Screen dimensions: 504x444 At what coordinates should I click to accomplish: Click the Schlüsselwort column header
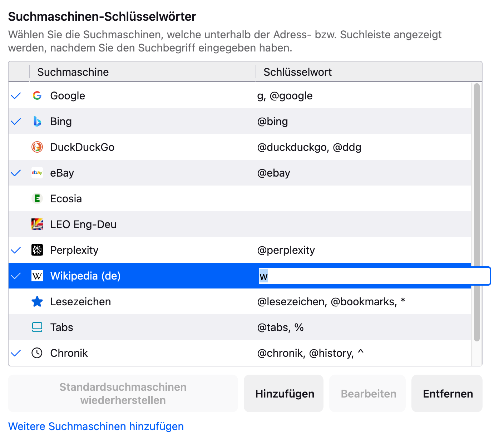pyautogui.click(x=368, y=72)
